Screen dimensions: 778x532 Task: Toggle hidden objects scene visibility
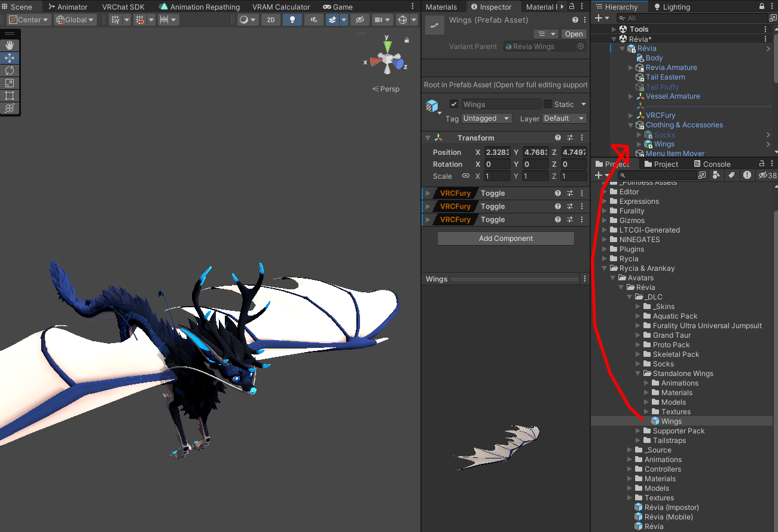359,20
